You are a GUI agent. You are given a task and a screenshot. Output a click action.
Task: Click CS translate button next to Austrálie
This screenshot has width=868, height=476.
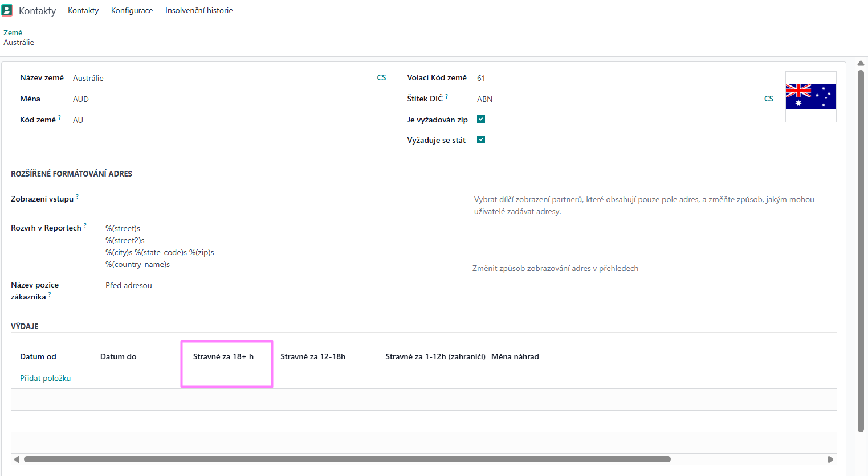coord(382,77)
